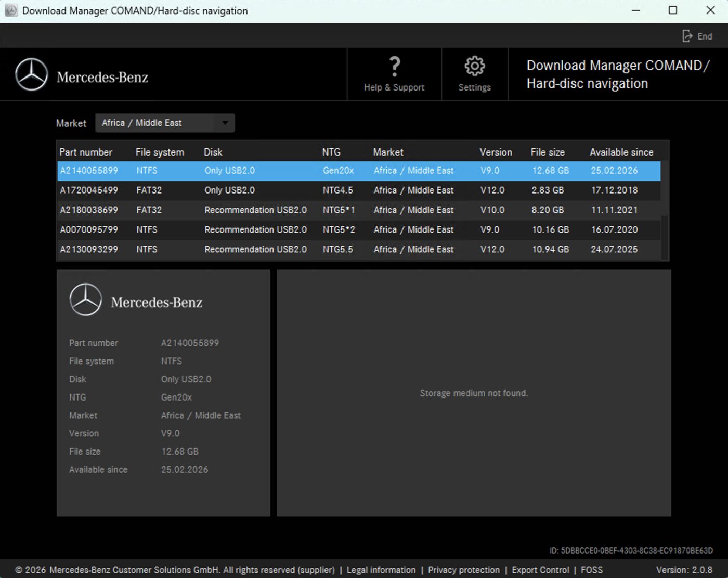Image resolution: width=728 pixels, height=578 pixels.
Task: Click the 10.94 GB file size cell
Action: tap(550, 250)
